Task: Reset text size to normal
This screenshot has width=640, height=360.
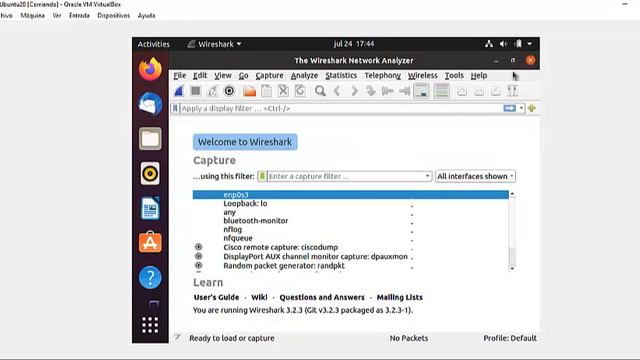Action: point(496,91)
